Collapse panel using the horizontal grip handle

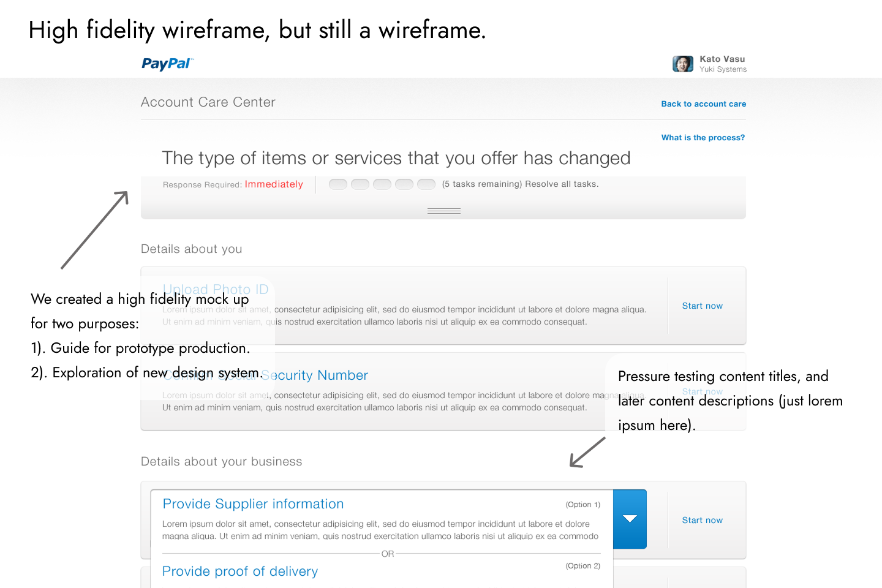pos(444,211)
